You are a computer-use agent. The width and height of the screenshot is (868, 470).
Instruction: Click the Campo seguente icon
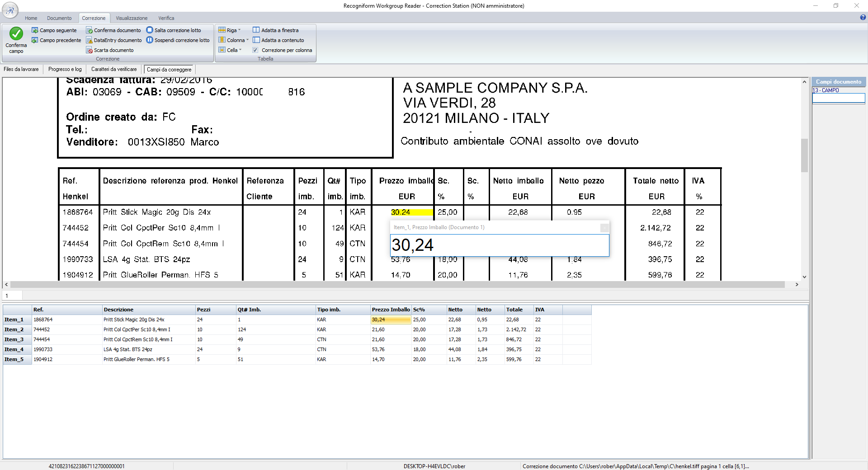click(x=35, y=30)
